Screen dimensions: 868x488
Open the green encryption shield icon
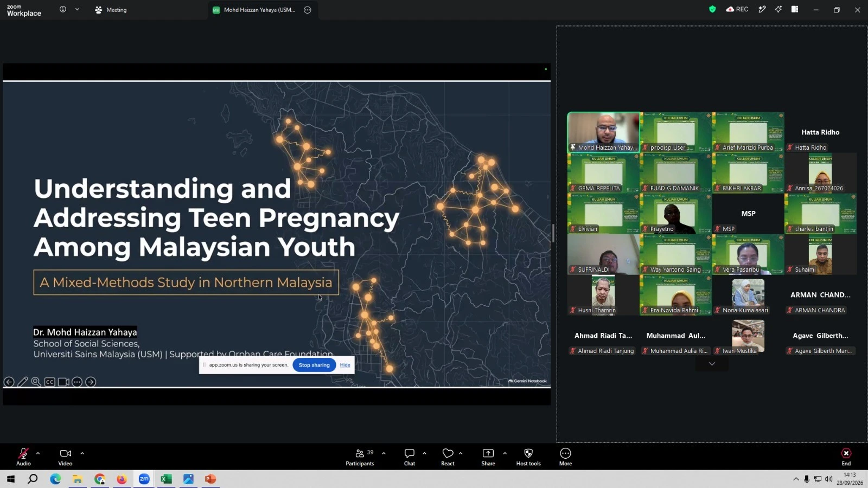(712, 9)
